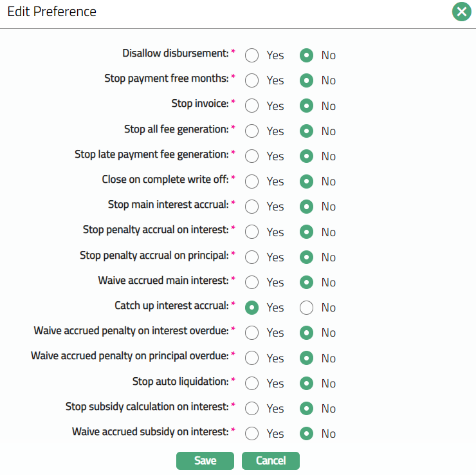The image size is (476, 475).
Task: Click the No option for Disallow disbursement
Action: (307, 55)
